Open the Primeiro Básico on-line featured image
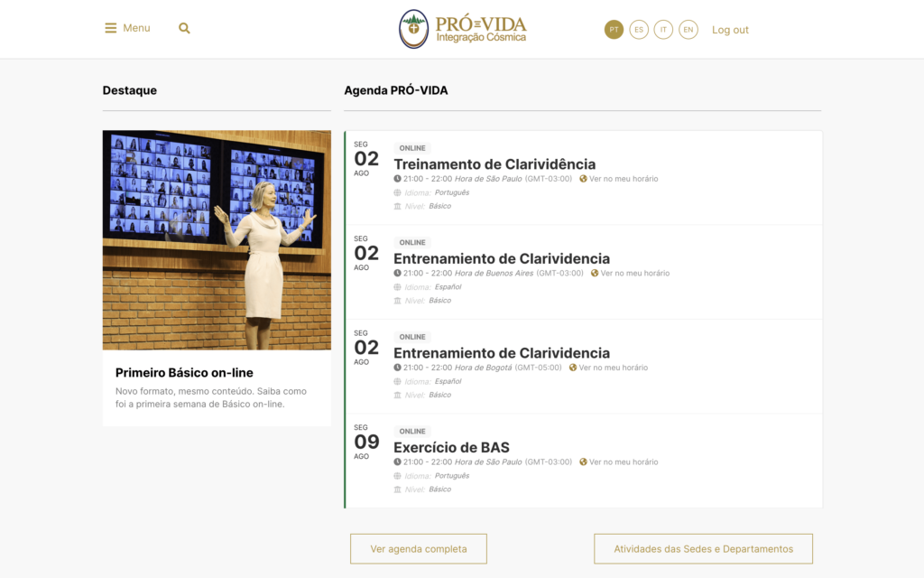The width and height of the screenshot is (924, 578). click(x=217, y=240)
